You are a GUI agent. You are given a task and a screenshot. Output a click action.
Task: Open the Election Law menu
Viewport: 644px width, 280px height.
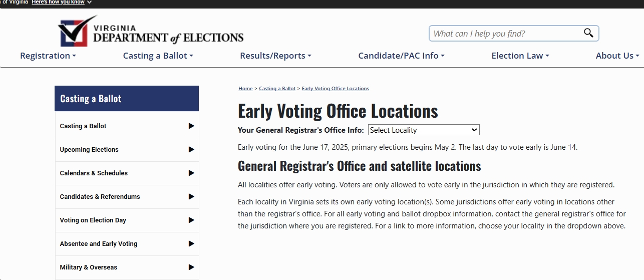coord(520,56)
